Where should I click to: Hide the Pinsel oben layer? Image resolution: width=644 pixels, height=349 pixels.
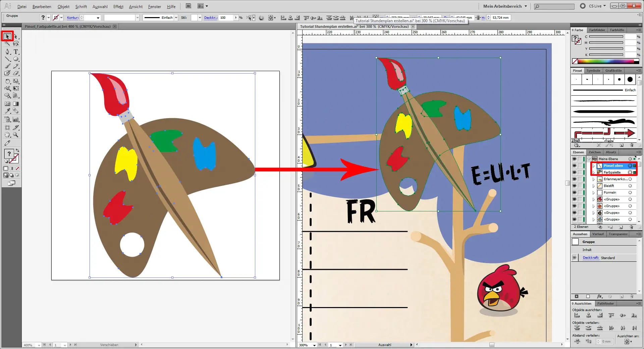click(574, 166)
